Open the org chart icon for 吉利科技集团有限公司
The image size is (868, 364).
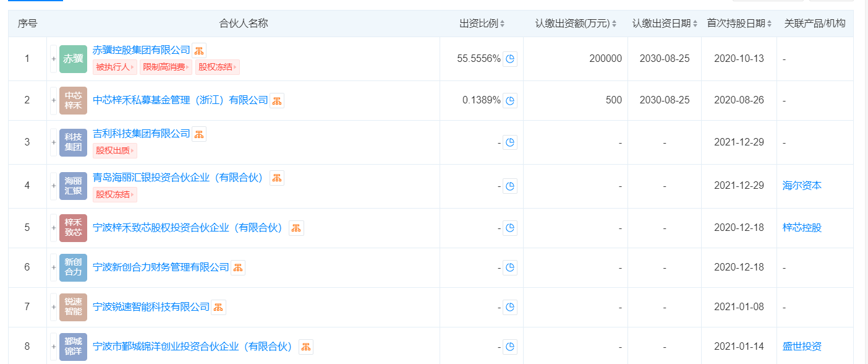pyautogui.click(x=199, y=134)
